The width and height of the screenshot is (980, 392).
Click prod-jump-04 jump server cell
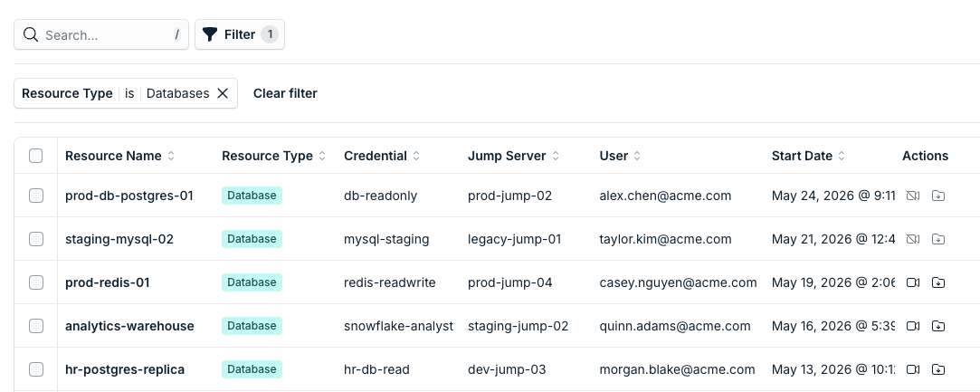tap(510, 282)
